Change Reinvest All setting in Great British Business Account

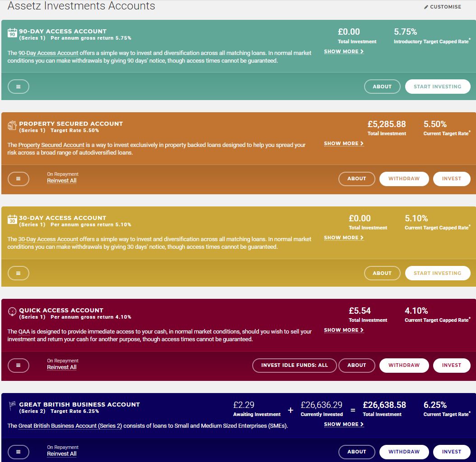pyautogui.click(x=62, y=453)
